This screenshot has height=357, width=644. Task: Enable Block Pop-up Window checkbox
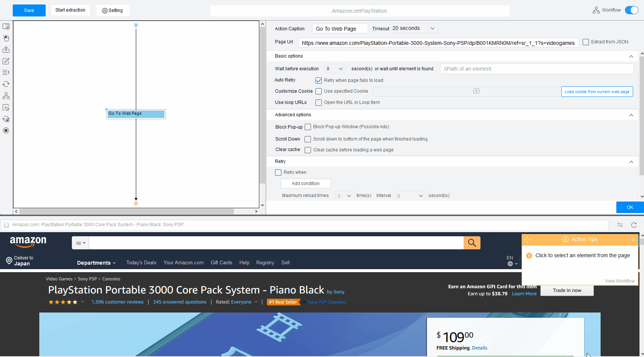pos(308,127)
